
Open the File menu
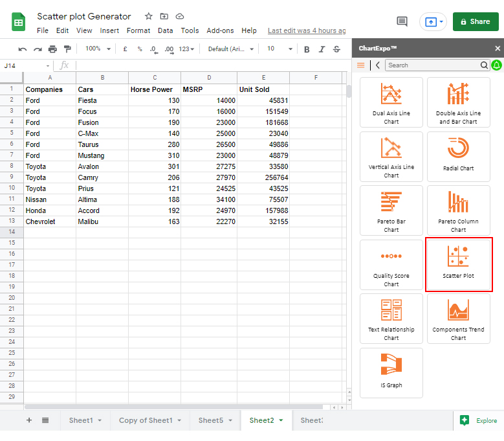tap(43, 30)
